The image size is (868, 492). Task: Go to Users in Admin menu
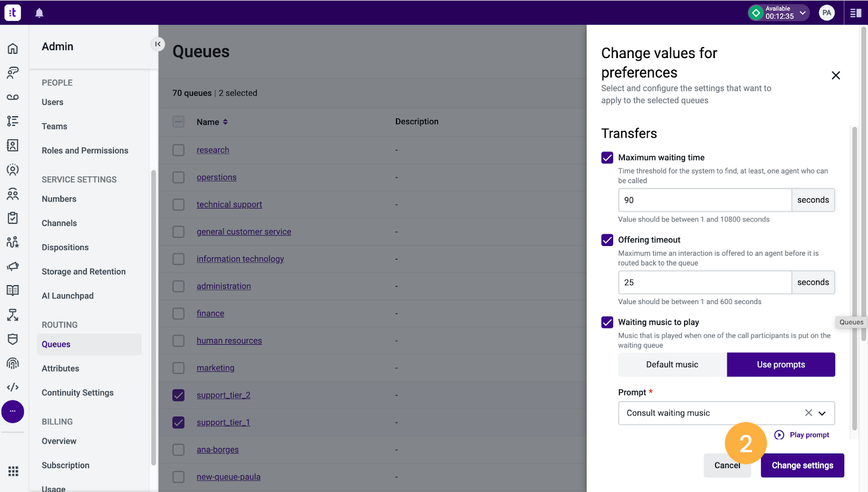tap(53, 102)
